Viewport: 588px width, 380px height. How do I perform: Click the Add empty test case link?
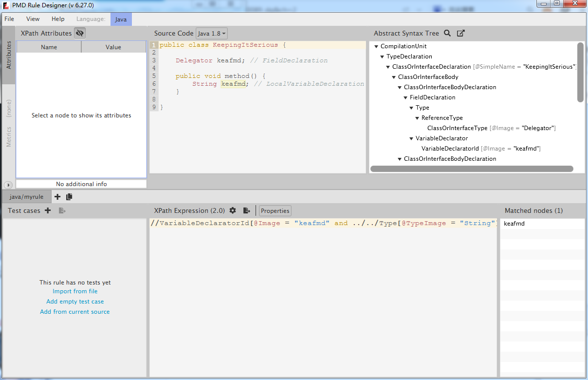(75, 302)
